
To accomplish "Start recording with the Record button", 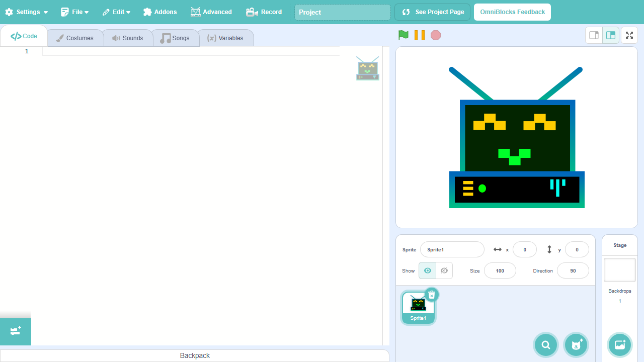I will coord(264,12).
